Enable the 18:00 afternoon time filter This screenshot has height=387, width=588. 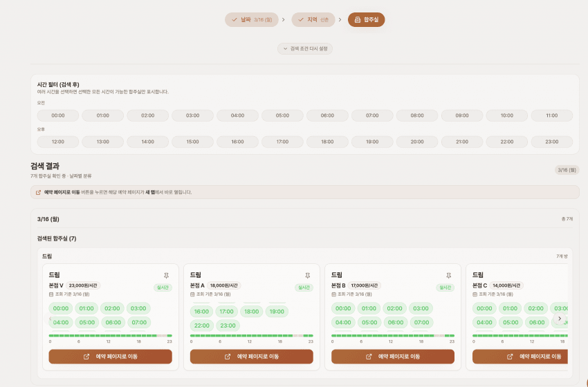(372, 142)
